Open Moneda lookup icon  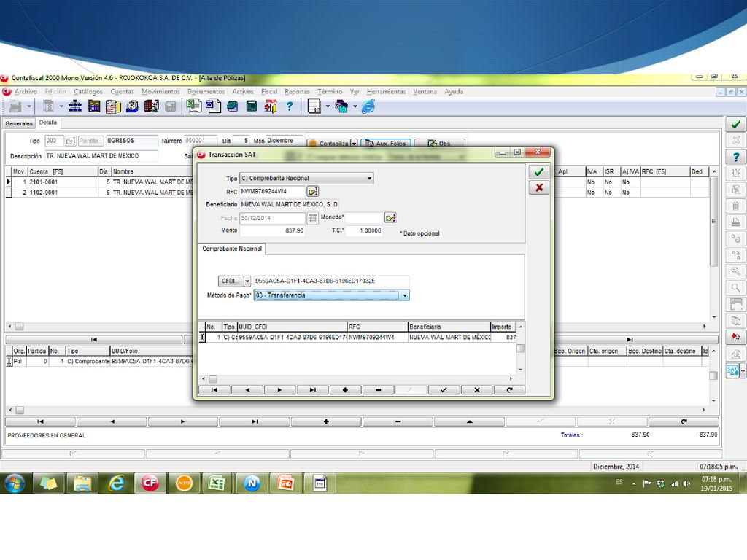[390, 217]
